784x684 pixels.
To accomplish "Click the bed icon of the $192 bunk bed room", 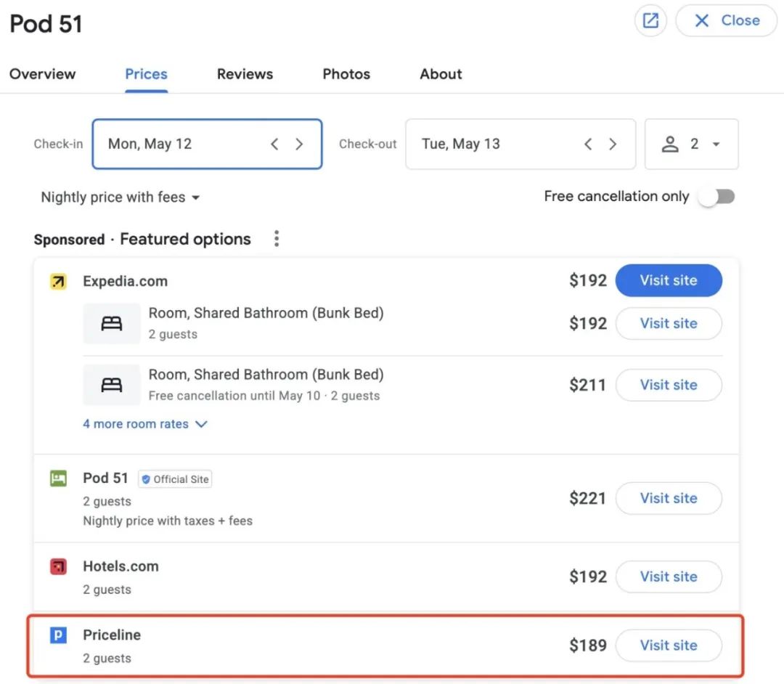I will [112, 324].
